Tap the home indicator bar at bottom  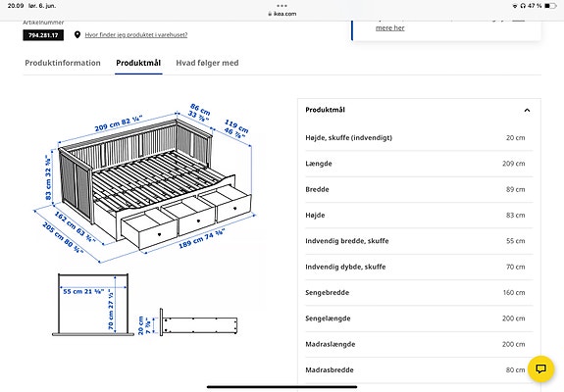point(282,387)
